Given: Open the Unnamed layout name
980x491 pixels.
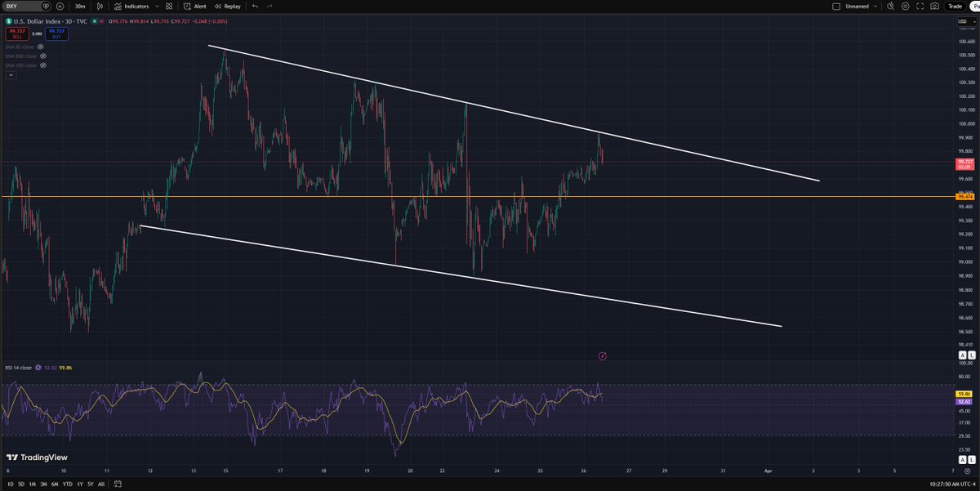Looking at the screenshot, I should point(858,6).
